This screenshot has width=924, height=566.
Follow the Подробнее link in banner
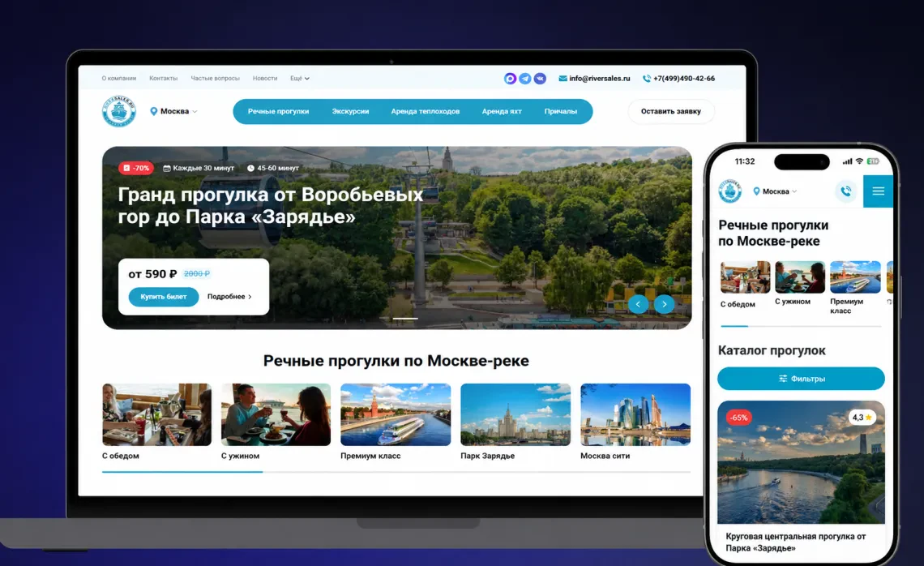(x=229, y=297)
